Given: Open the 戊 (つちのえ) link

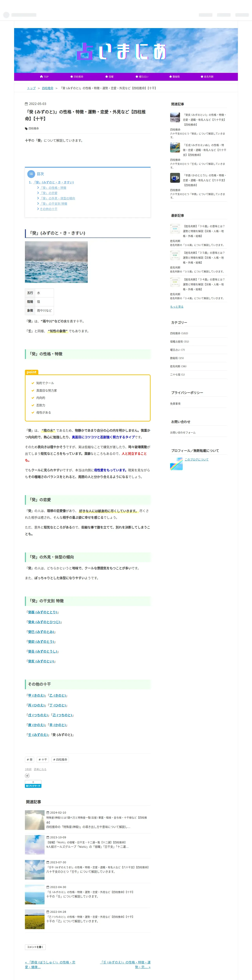Looking at the screenshot, I should click(x=38, y=716).
